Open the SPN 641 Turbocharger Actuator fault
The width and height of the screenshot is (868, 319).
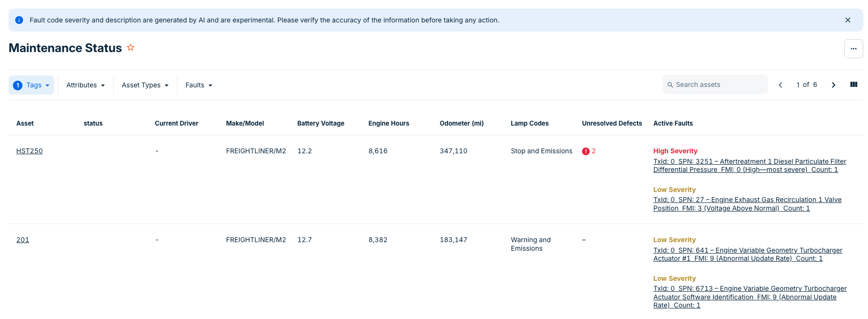747,255
